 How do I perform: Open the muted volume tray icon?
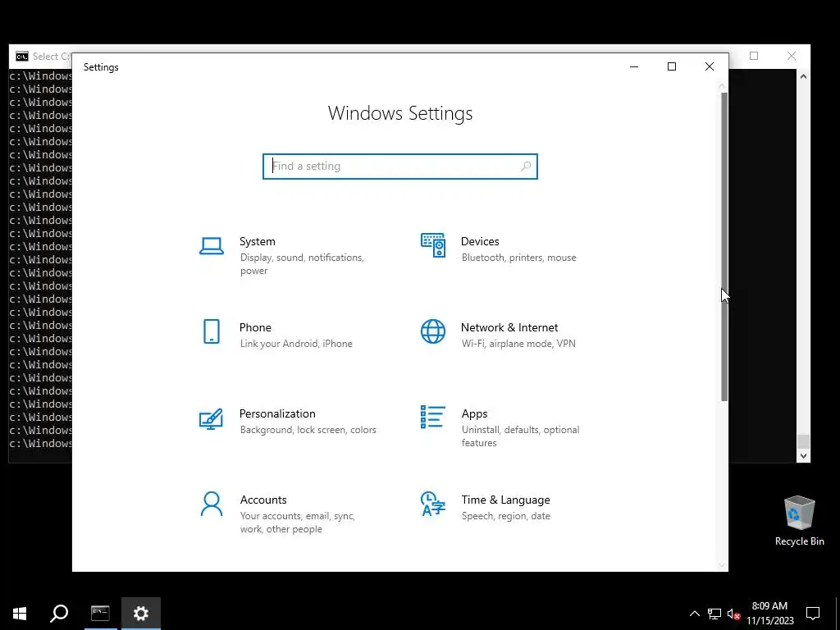point(733,614)
